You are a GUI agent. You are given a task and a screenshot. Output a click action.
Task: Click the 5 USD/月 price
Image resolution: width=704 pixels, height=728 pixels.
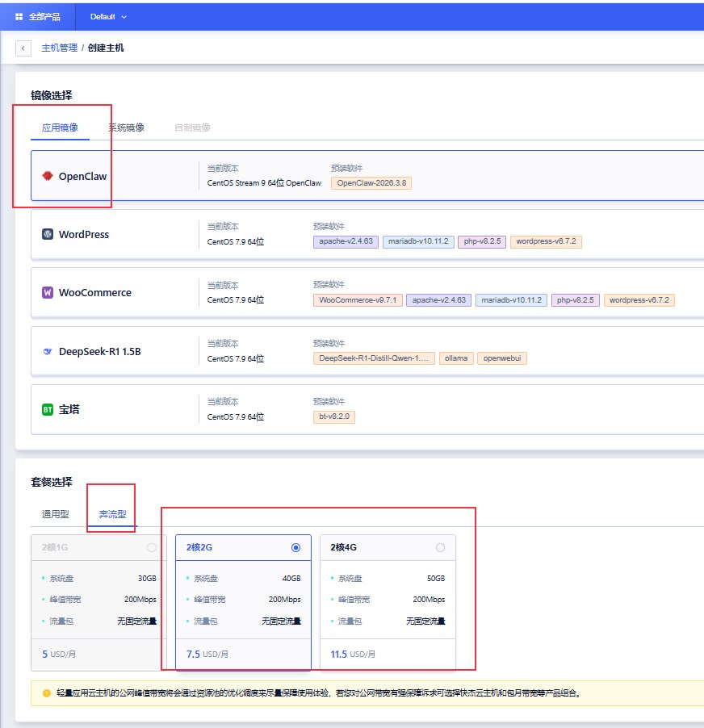(59, 655)
